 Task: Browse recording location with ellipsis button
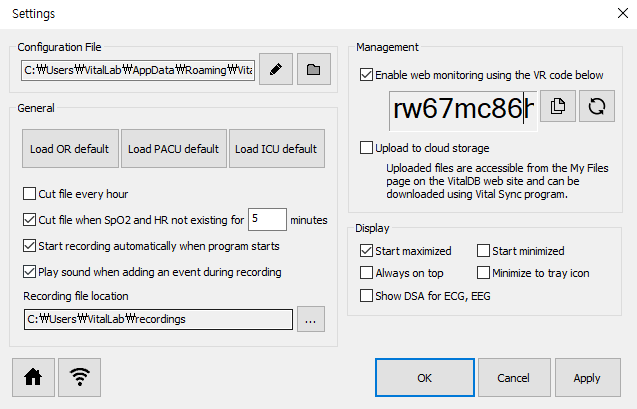(x=311, y=319)
